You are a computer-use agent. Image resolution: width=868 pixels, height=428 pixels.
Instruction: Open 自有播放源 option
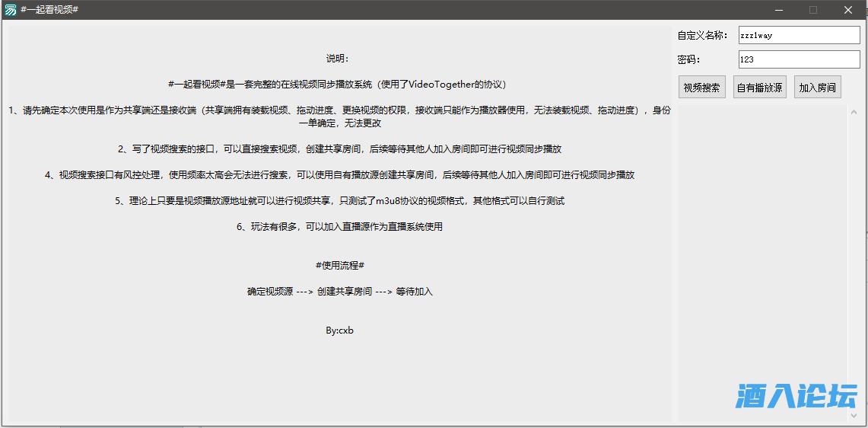760,87
